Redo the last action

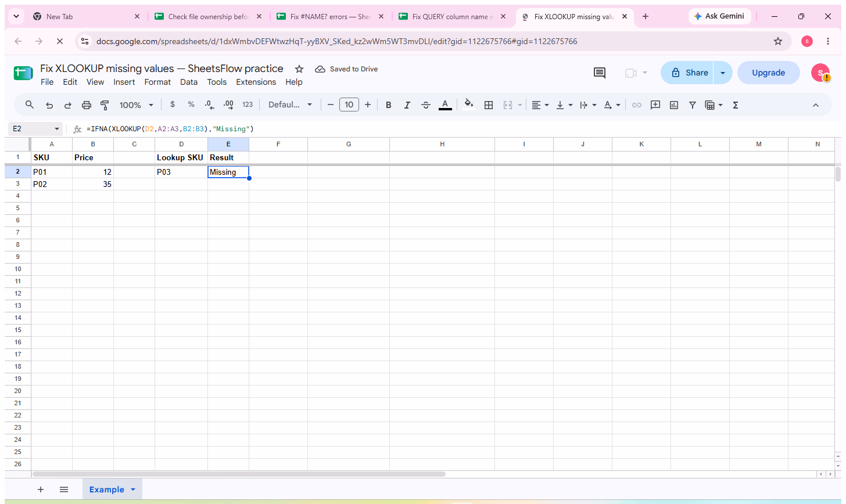pos(68,105)
